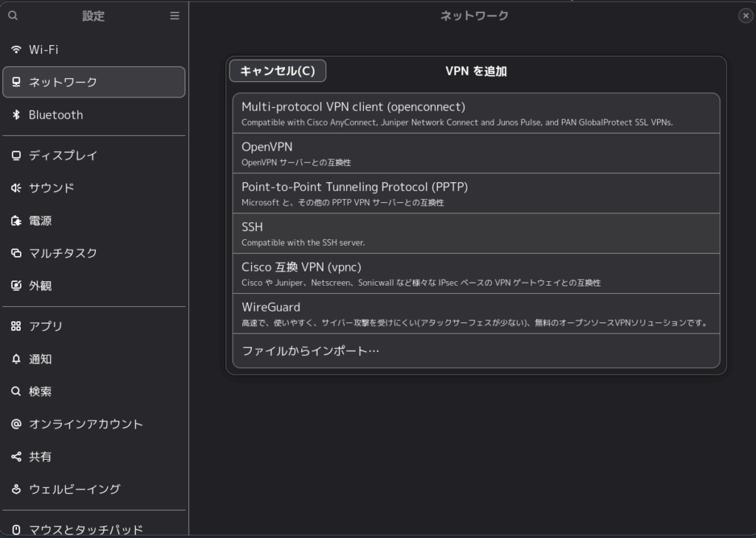This screenshot has height=538, width=756.
Task: Cancel the VPN を追加 dialog
Action: click(278, 71)
